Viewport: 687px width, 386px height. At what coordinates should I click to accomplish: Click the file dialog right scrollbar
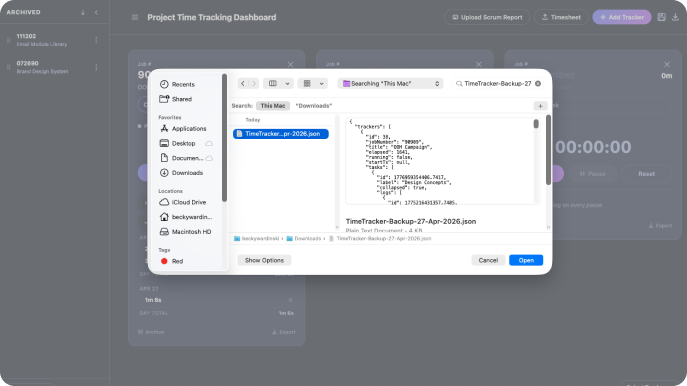(548, 150)
